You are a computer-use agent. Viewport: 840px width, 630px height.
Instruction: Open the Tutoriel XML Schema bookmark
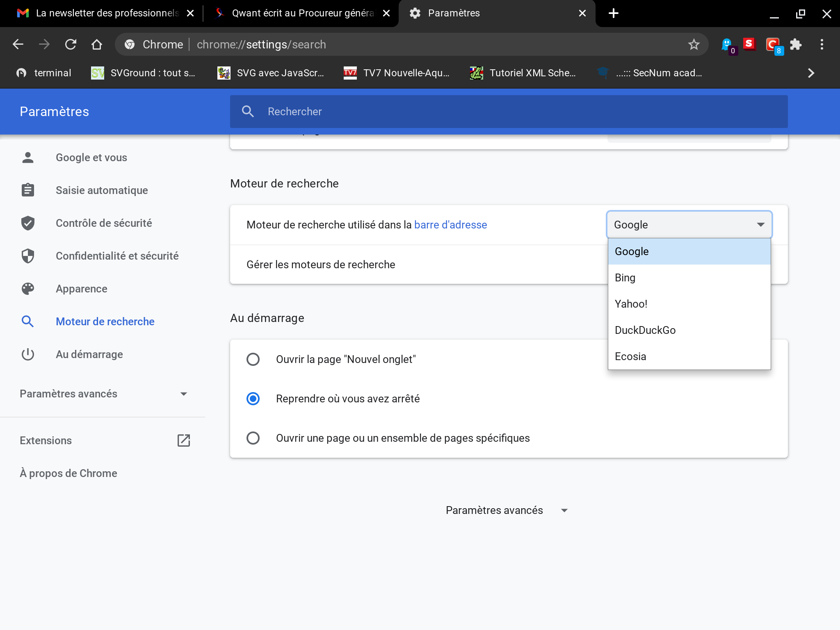tap(523, 73)
